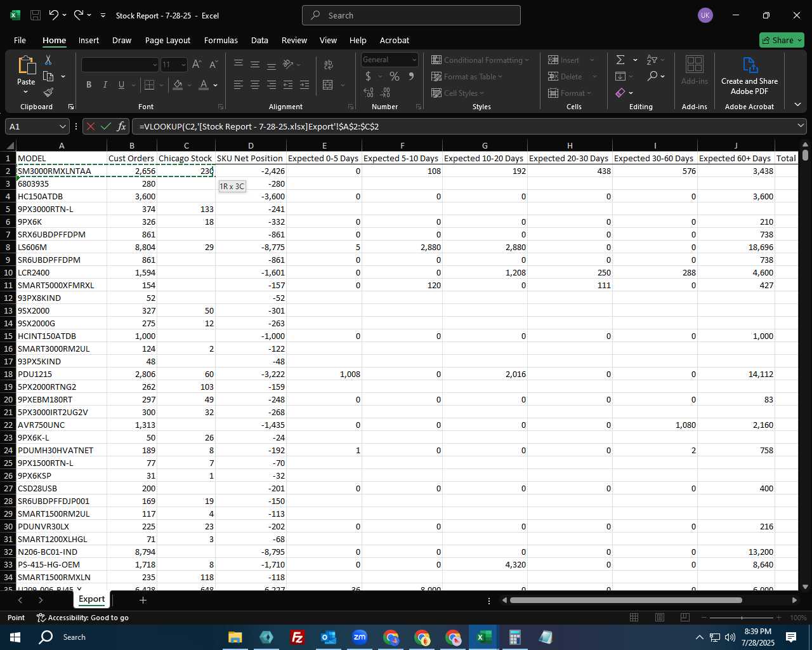
Task: Click the zoom slider in status bar
Action: pyautogui.click(x=742, y=618)
